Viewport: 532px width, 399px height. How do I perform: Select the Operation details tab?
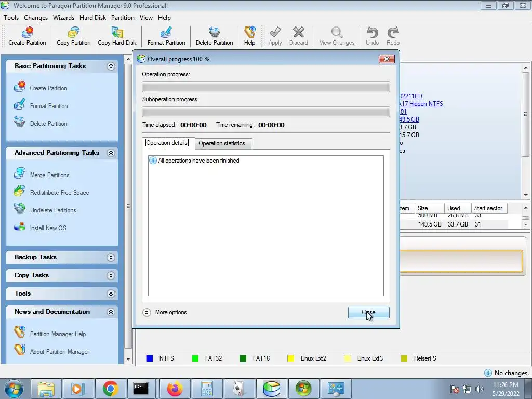pyautogui.click(x=167, y=143)
